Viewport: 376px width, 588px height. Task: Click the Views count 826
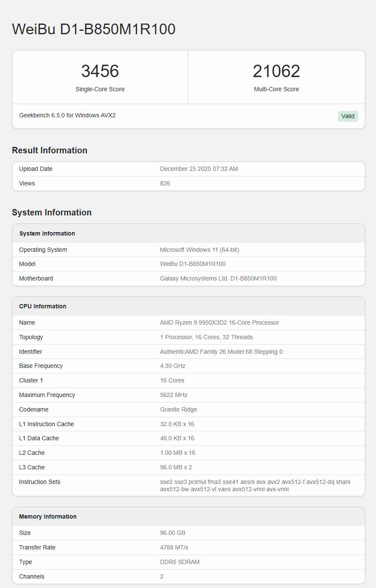pos(165,183)
